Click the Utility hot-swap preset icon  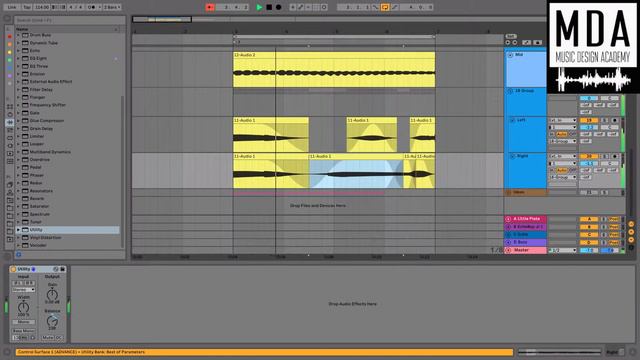(56, 269)
